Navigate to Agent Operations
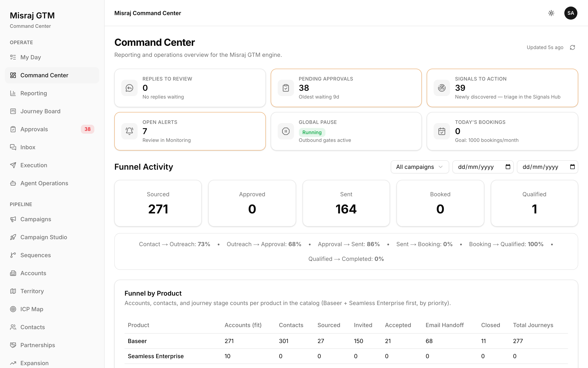 (x=52, y=183)
